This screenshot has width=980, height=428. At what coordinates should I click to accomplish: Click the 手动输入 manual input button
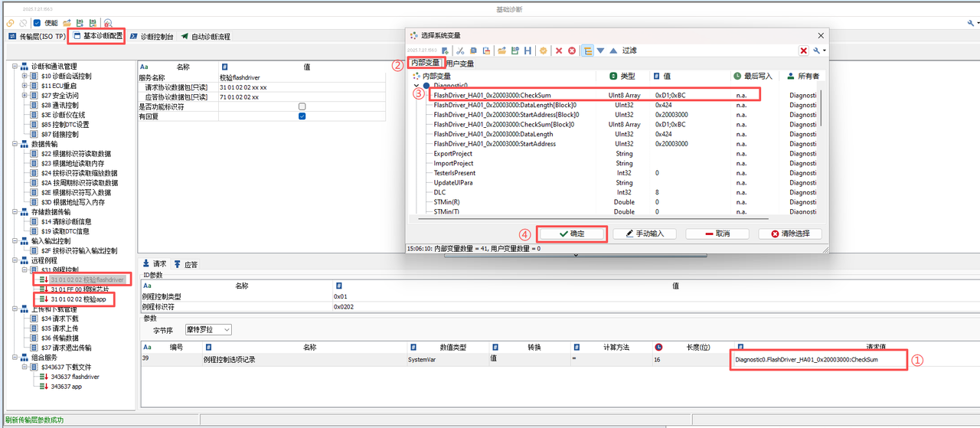pos(644,234)
